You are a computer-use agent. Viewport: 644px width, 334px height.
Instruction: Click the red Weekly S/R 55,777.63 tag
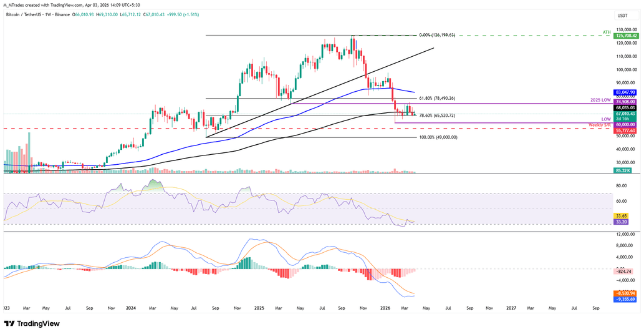[x=625, y=130]
